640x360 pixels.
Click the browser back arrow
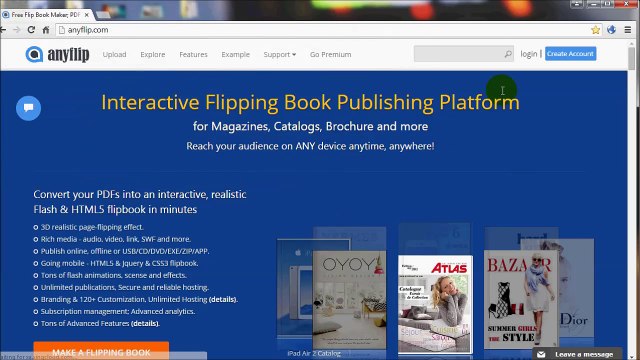tap(3, 30)
